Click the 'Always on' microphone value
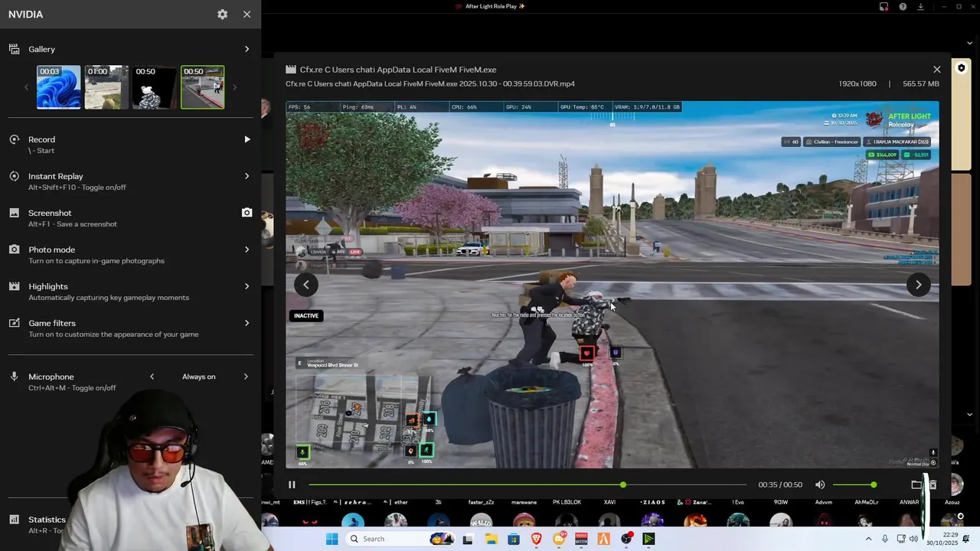 198,377
